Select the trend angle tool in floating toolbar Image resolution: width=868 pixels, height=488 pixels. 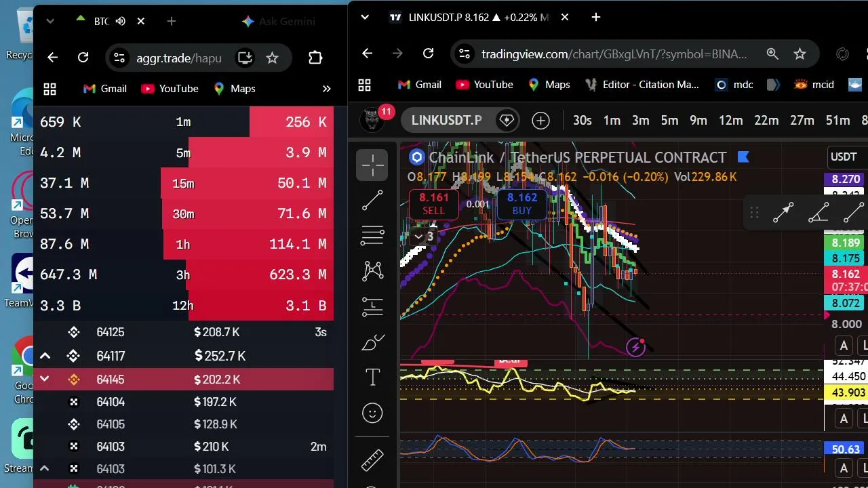click(x=818, y=213)
